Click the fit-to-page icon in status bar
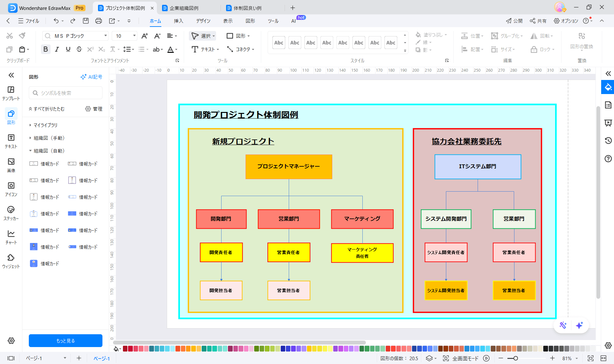614x364 pixels. pyautogui.click(x=591, y=358)
